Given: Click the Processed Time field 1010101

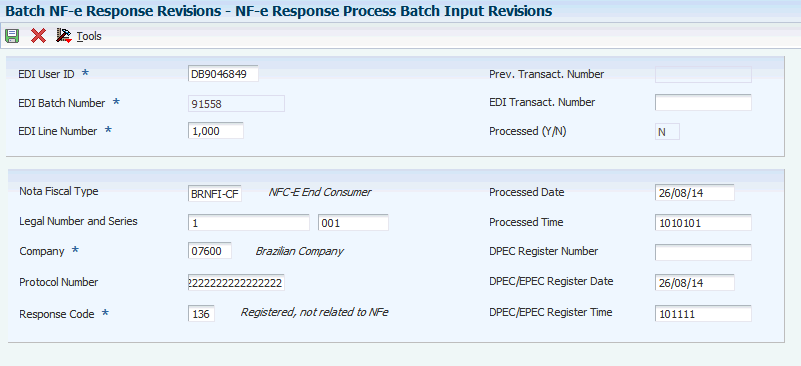Looking at the screenshot, I should [703, 223].
